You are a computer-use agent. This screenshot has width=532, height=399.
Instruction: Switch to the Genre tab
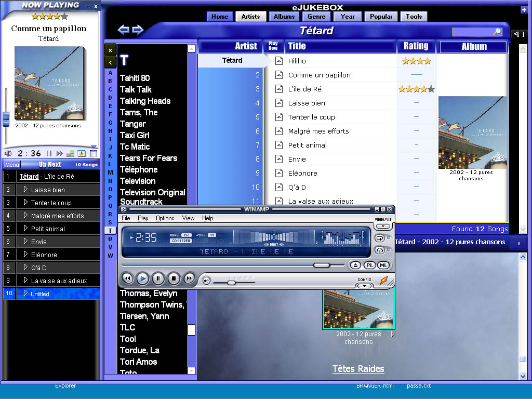[x=316, y=16]
